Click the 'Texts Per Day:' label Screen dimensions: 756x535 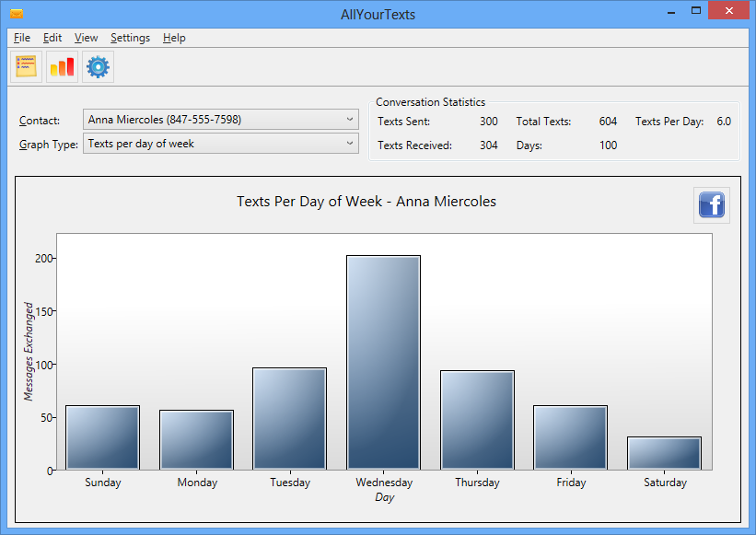coord(669,122)
